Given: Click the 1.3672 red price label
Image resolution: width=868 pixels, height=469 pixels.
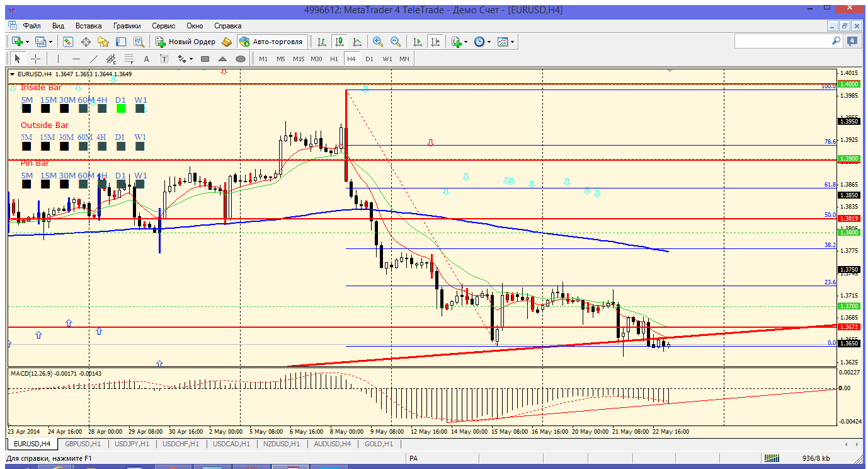Looking at the screenshot, I should tap(849, 327).
